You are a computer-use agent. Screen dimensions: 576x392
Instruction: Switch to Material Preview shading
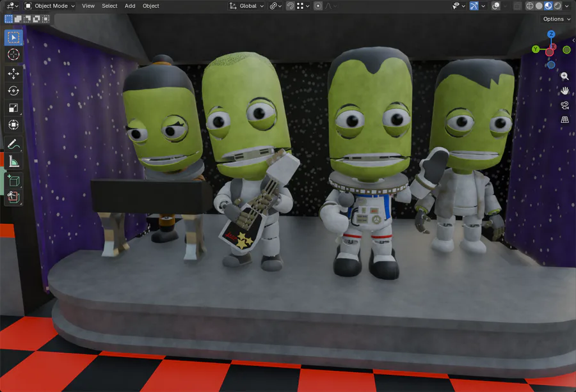point(548,6)
